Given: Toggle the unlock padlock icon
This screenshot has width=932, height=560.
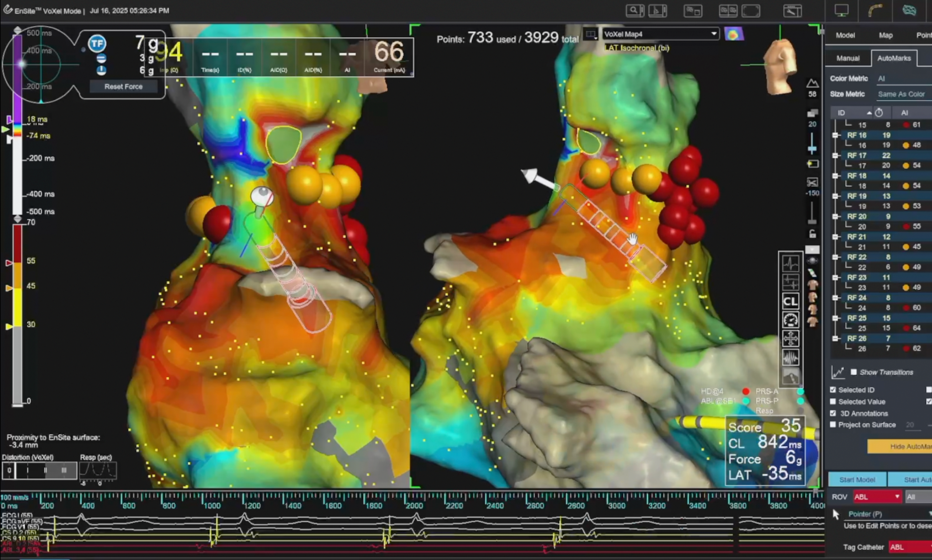Looking at the screenshot, I should click(x=812, y=234).
